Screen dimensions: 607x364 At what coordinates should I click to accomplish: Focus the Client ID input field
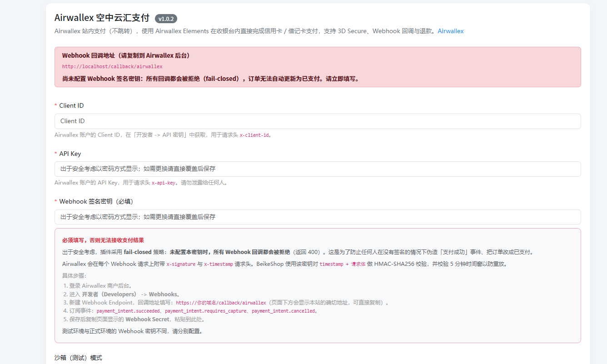pyautogui.click(x=318, y=121)
